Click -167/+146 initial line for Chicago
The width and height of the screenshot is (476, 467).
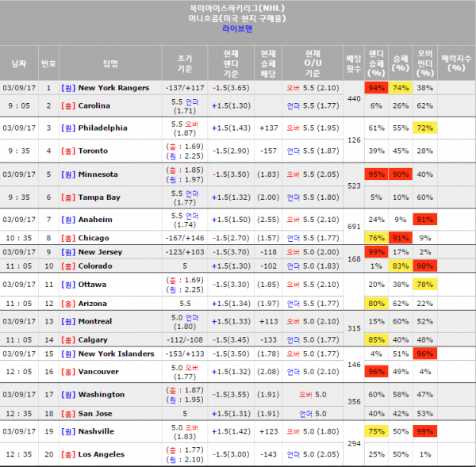pos(185,238)
